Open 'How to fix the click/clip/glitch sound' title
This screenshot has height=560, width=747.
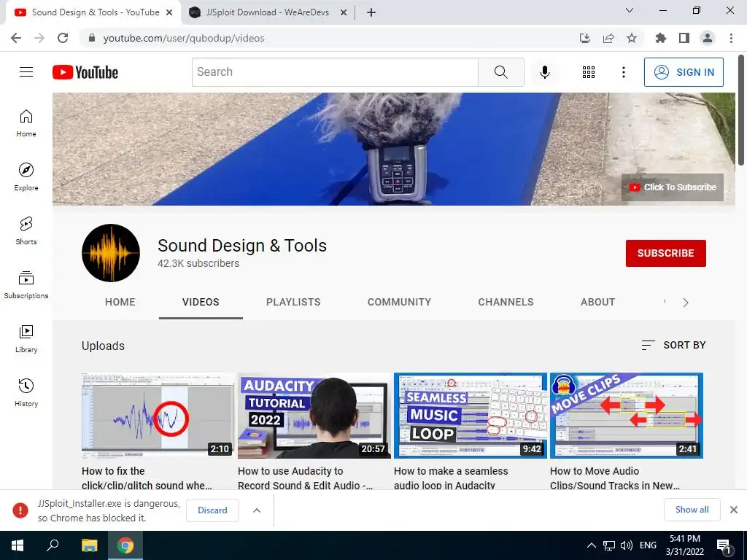click(147, 478)
